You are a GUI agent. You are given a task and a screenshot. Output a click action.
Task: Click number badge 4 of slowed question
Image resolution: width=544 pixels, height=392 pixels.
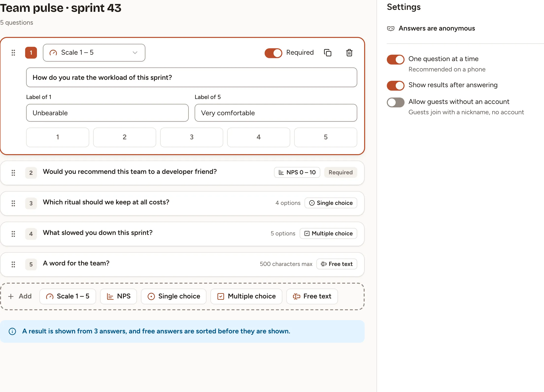coord(31,234)
